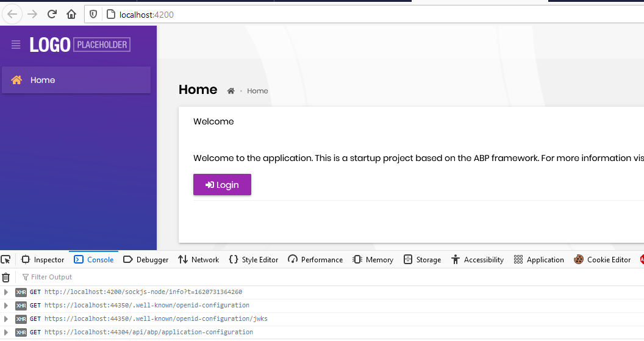Click the browser home icon

tap(71, 14)
